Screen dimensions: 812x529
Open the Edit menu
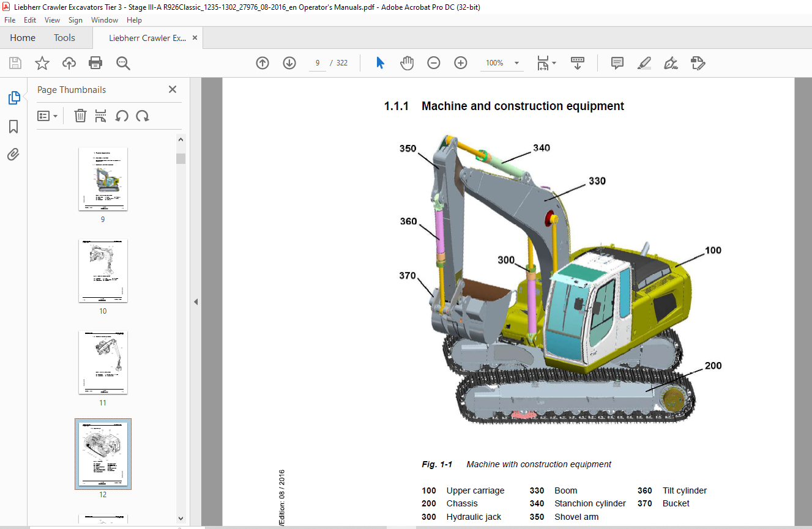pos(30,20)
